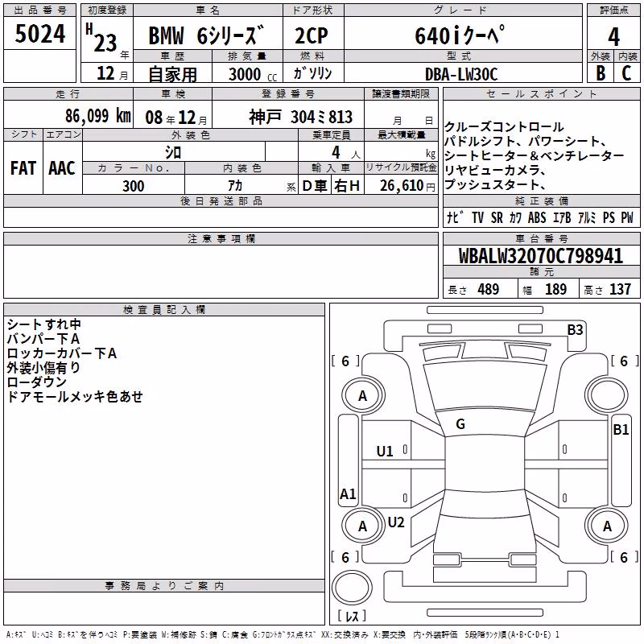Click air conditioner value AAC

pos(62,168)
